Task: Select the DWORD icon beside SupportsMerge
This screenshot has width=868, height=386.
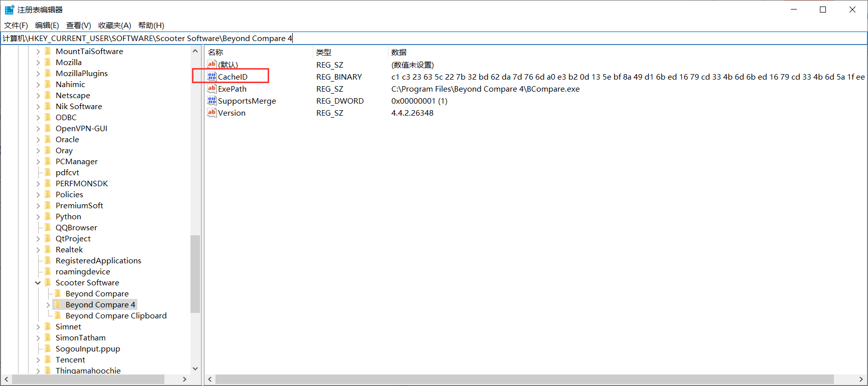Action: 212,101
